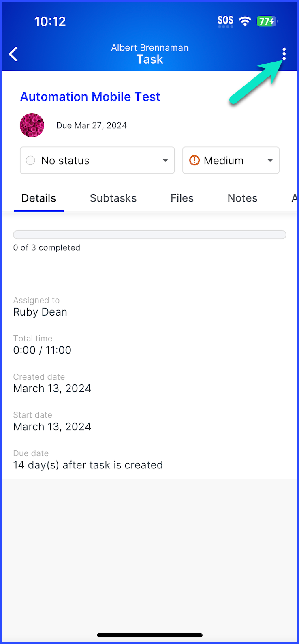Open the Files tab
Image resolution: width=299 pixels, height=644 pixels.
click(182, 198)
